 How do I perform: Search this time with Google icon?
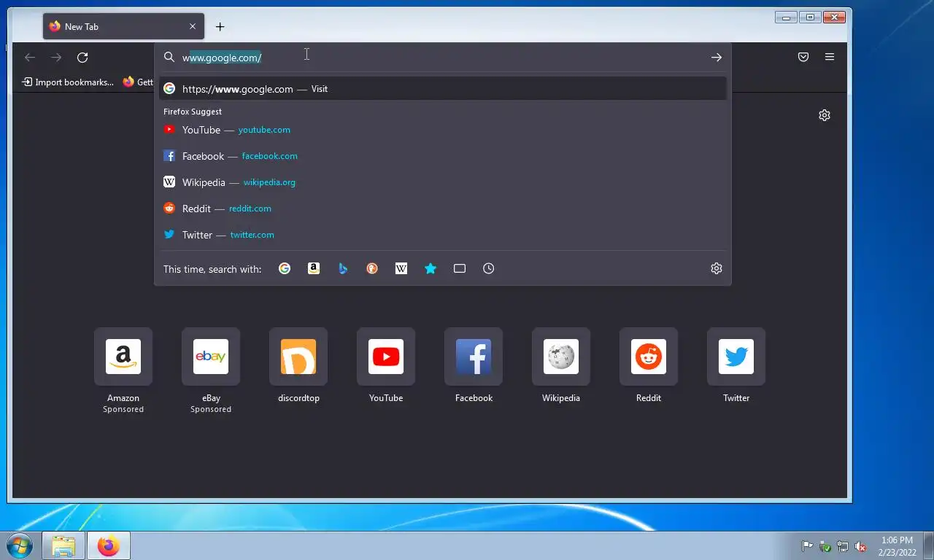coord(285,268)
